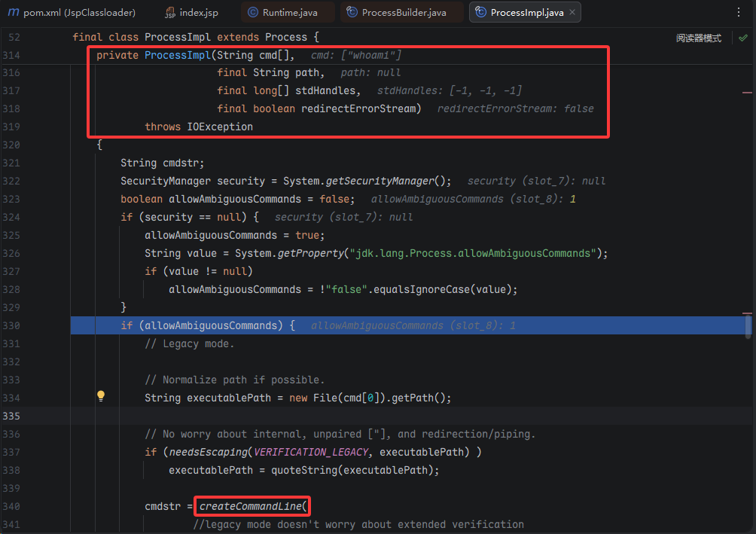The image size is (756, 534).
Task: Click the highlighted execution line 330
Action: point(376,325)
